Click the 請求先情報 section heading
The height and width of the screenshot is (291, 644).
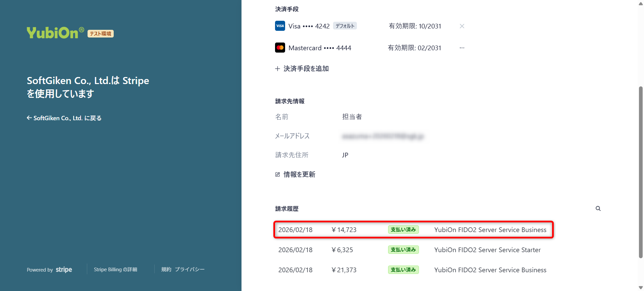click(x=290, y=101)
